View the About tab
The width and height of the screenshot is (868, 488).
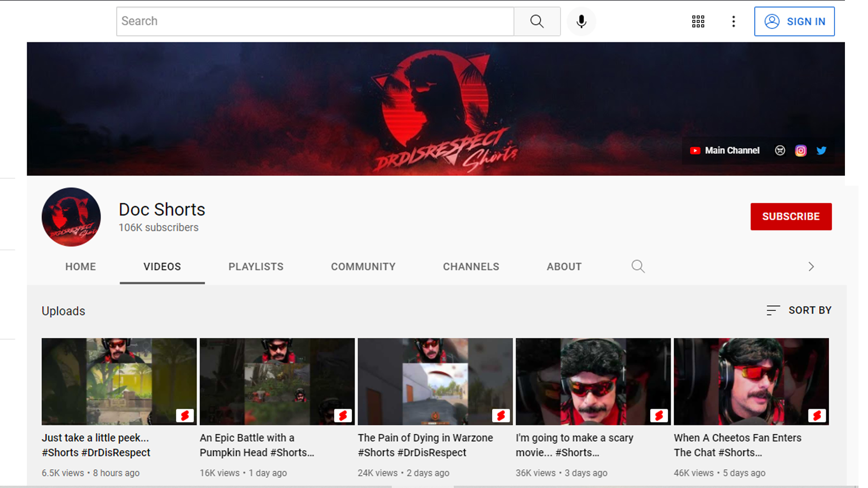(x=564, y=267)
